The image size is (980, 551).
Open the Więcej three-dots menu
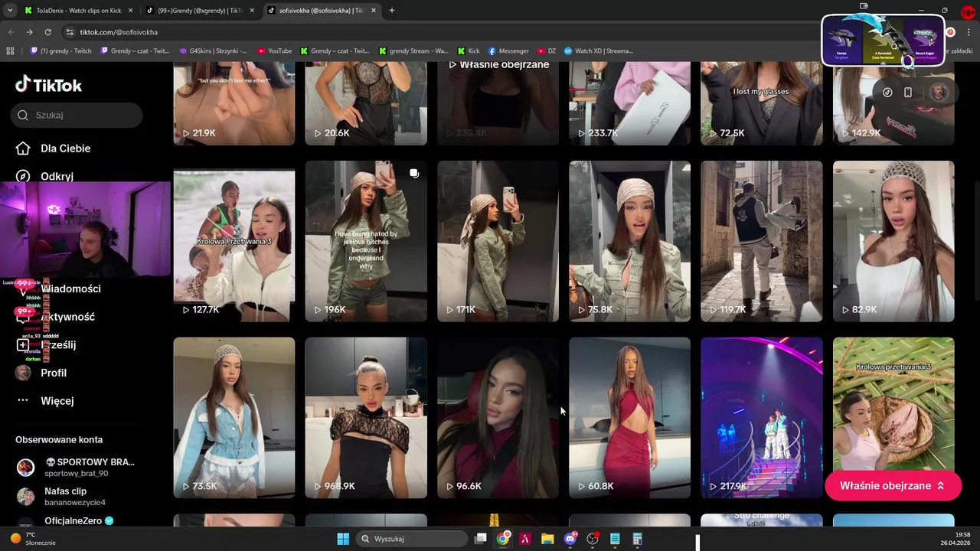pyautogui.click(x=46, y=400)
